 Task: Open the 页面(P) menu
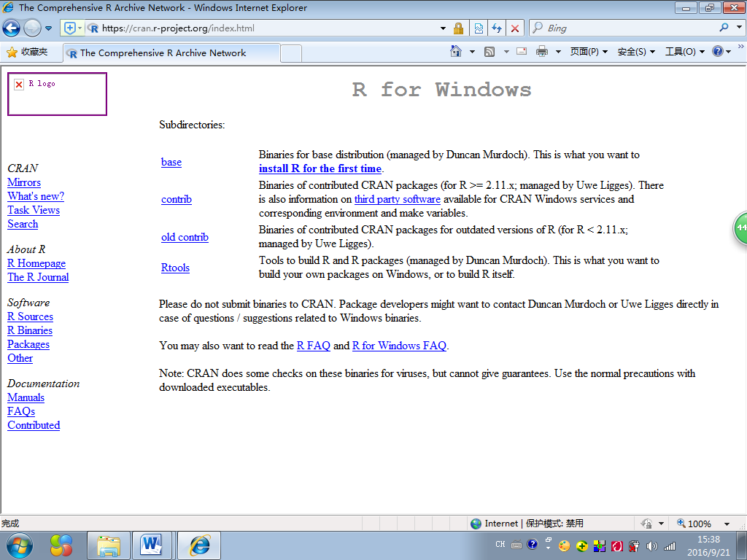pos(589,52)
